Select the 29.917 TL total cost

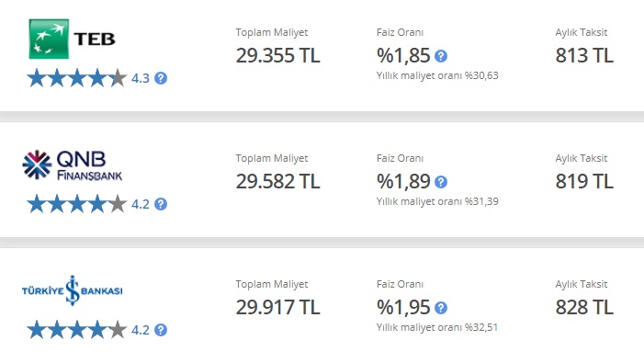(x=277, y=307)
